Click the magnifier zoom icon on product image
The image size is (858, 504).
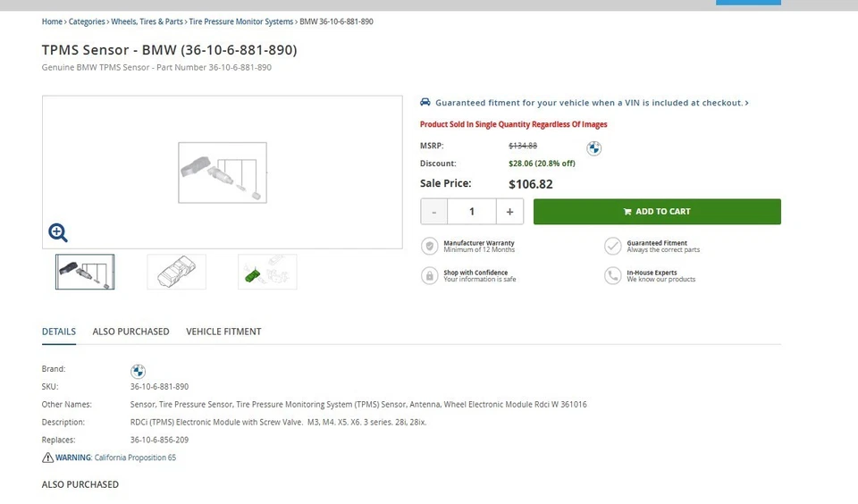click(x=58, y=233)
